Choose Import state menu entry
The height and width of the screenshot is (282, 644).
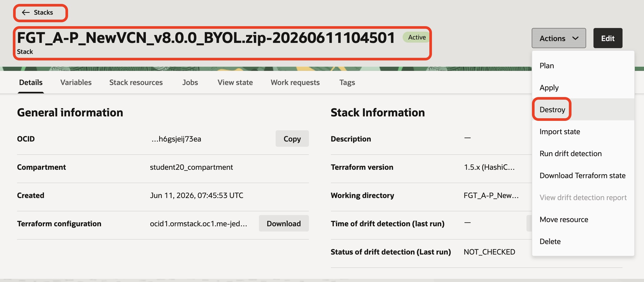click(583, 132)
